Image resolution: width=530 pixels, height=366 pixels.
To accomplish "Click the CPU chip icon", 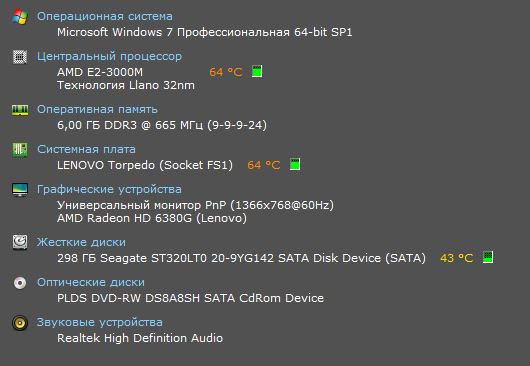I will point(20,57).
